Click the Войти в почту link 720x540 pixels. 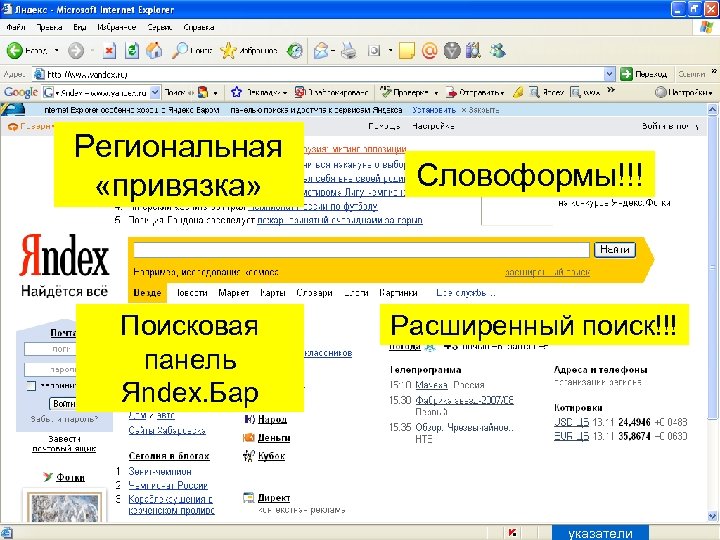(670, 126)
